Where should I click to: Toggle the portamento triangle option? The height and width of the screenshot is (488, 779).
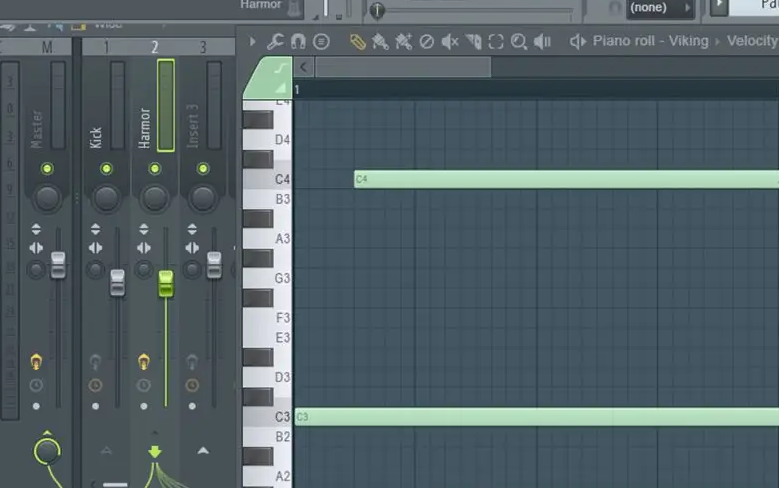(x=281, y=88)
